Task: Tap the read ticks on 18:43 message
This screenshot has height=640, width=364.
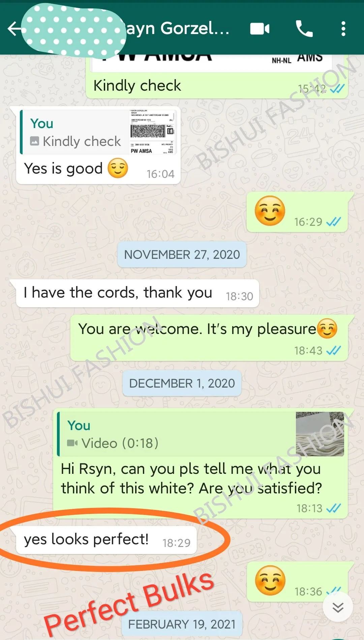Action: click(334, 351)
